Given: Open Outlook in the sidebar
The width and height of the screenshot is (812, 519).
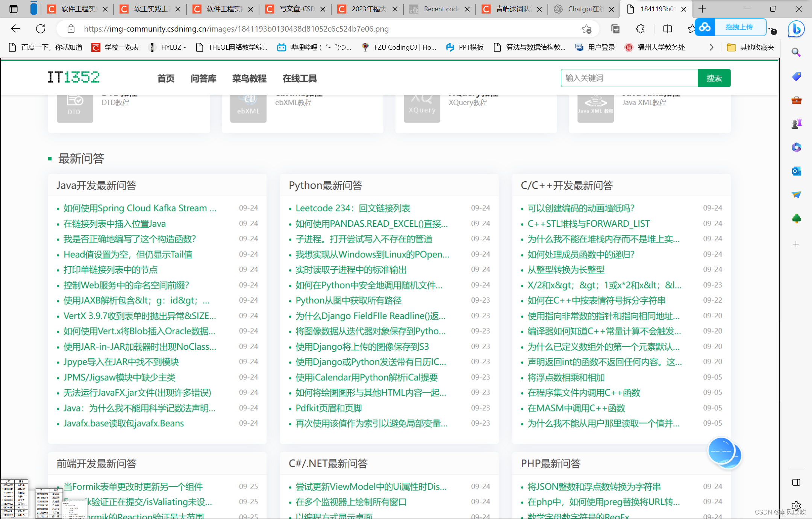Looking at the screenshot, I should coord(796,171).
